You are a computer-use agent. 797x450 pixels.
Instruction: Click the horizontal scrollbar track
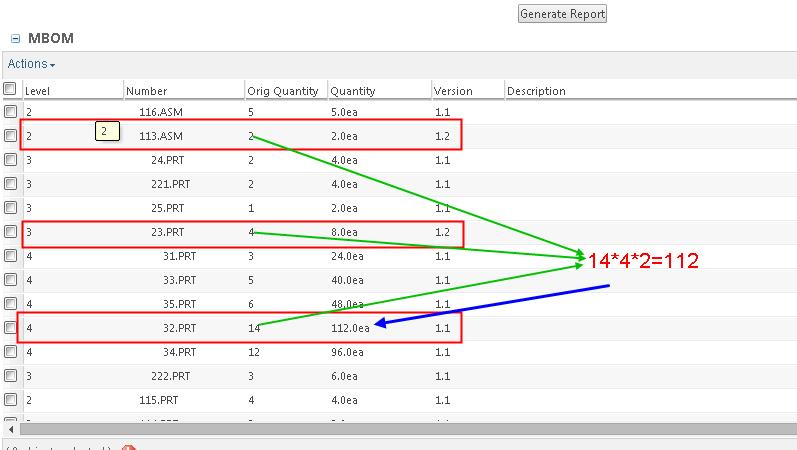pos(408,430)
